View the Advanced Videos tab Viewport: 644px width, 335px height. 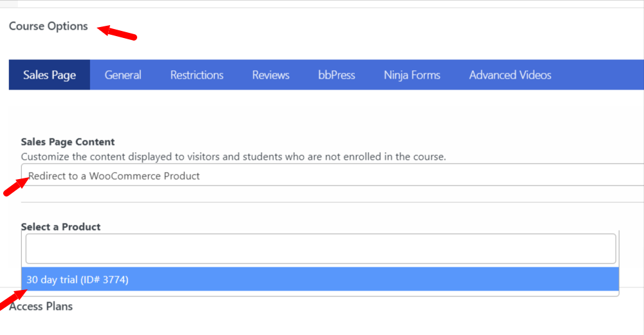coord(510,75)
